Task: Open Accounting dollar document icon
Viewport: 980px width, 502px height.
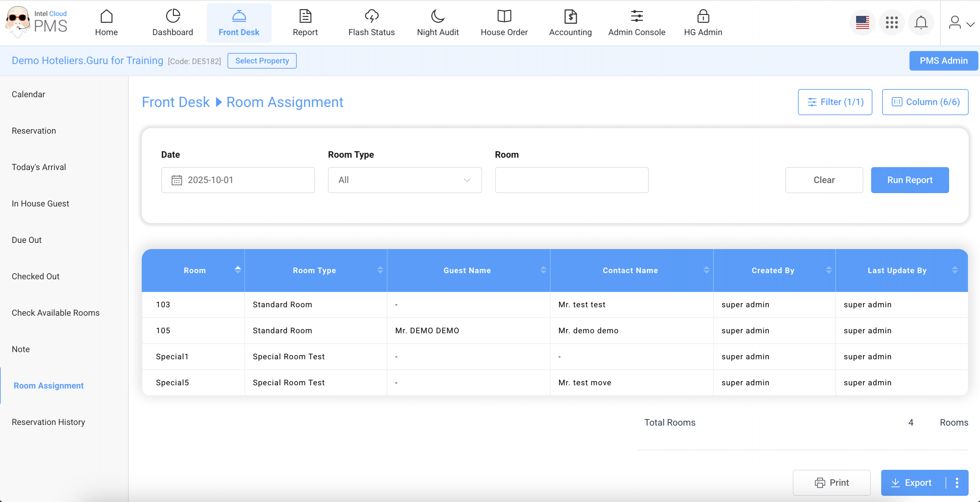Action: (570, 16)
